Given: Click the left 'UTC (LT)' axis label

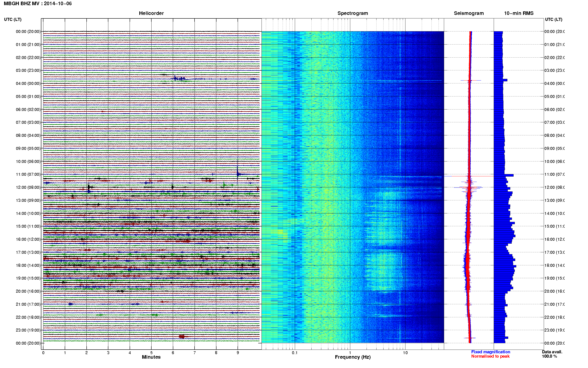Looking at the screenshot, I should coord(13,19).
